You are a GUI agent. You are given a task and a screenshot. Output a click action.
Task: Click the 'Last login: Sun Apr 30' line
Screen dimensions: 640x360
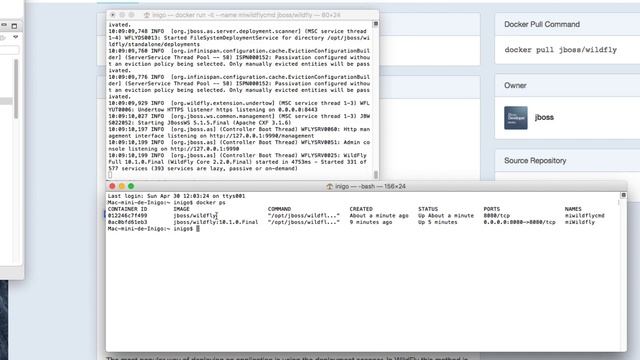pos(176,196)
